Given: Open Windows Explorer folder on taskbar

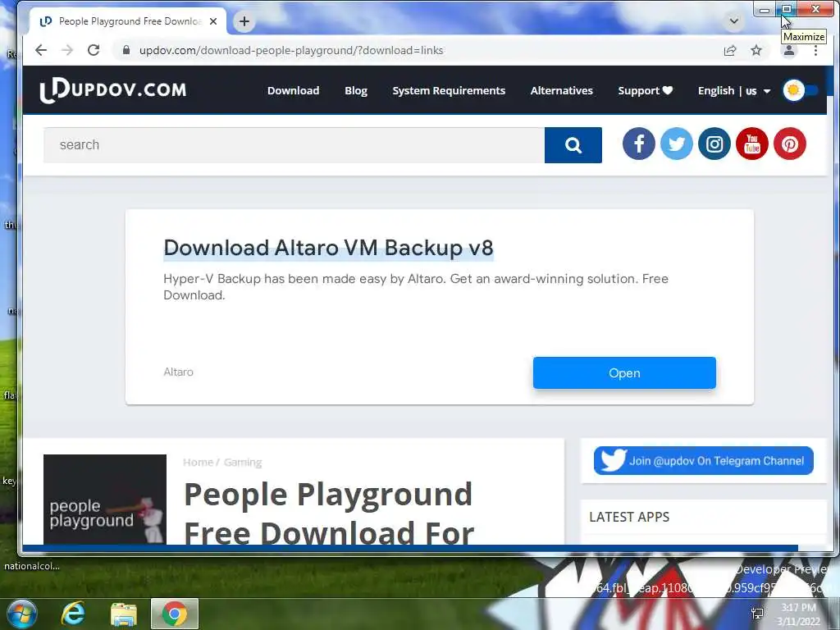Looking at the screenshot, I should click(123, 614).
